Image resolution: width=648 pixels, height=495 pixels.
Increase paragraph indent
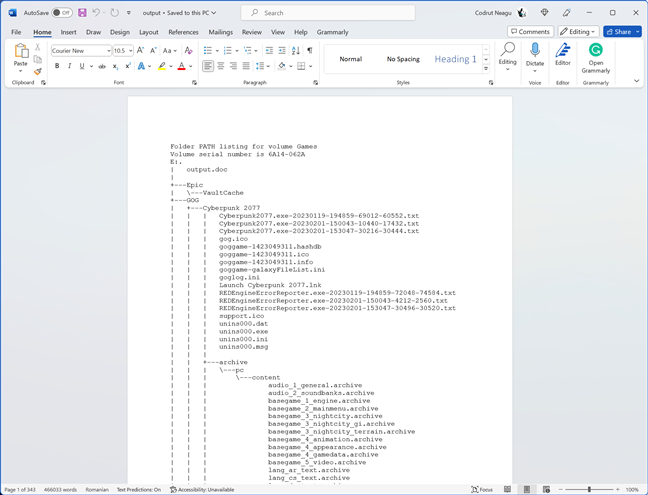click(x=282, y=50)
